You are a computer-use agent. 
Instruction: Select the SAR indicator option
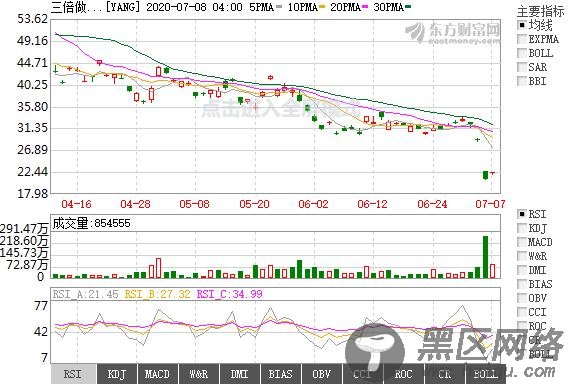(x=521, y=67)
